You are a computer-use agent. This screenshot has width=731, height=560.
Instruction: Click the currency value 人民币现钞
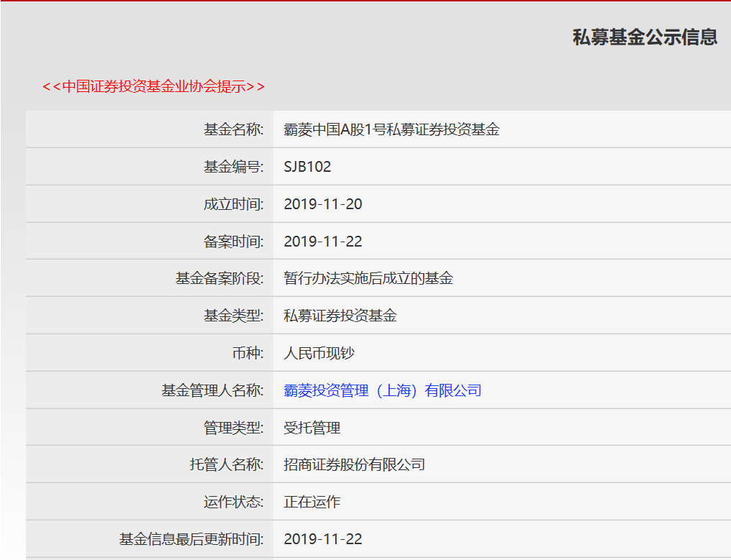coord(319,353)
